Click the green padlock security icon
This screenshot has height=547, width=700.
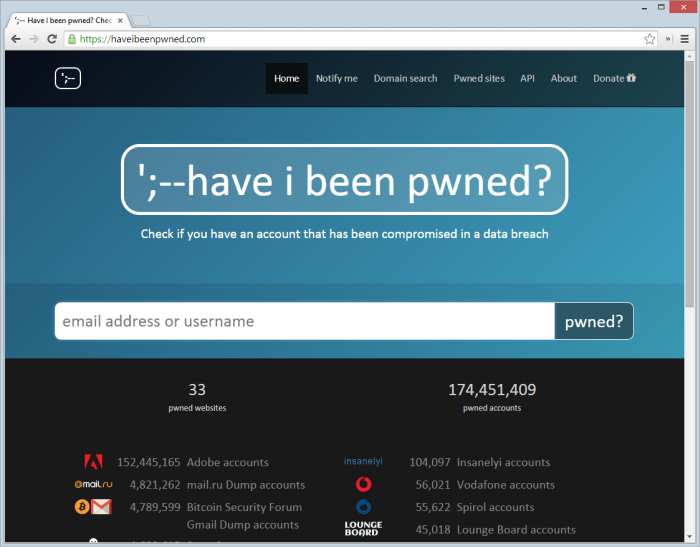(71, 39)
